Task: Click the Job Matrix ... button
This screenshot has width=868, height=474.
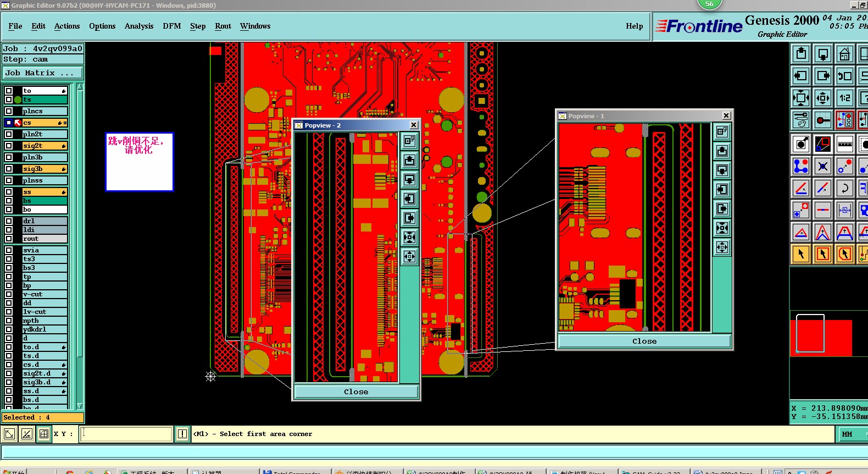Action: point(43,73)
